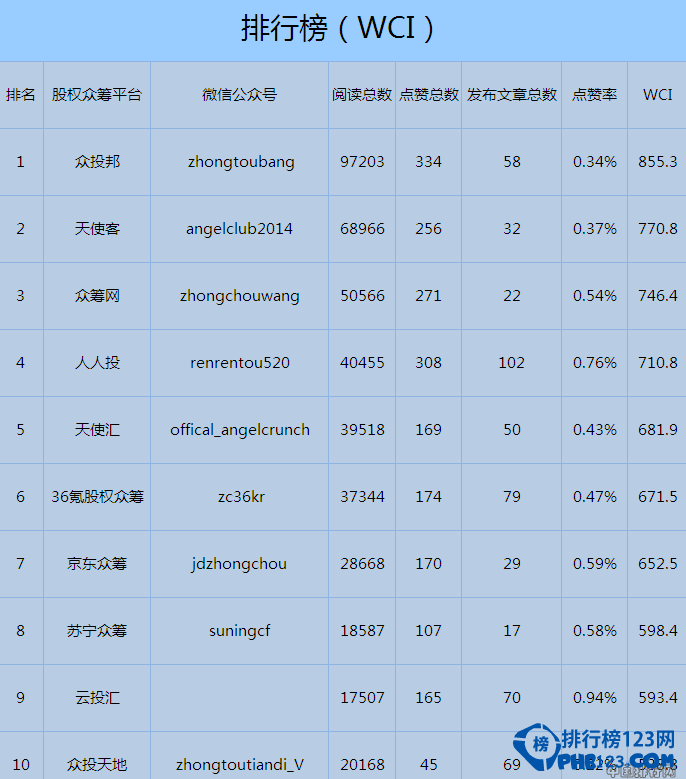Click WCI value 681.9
This screenshot has width=686, height=779.
(x=658, y=430)
